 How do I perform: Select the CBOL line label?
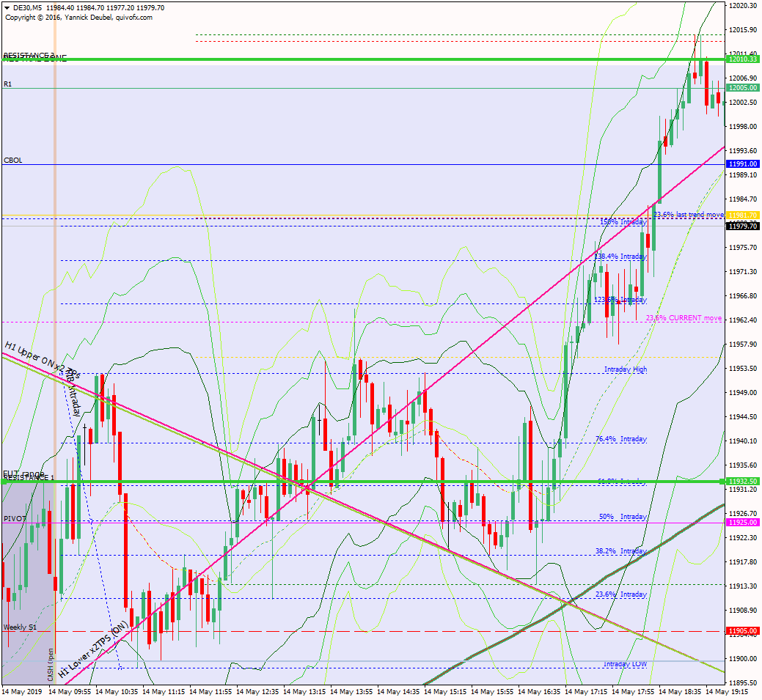(13, 160)
